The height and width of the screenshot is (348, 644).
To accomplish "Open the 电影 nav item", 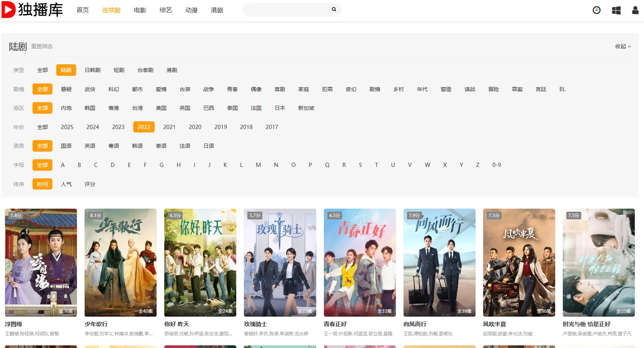I will 140,10.
